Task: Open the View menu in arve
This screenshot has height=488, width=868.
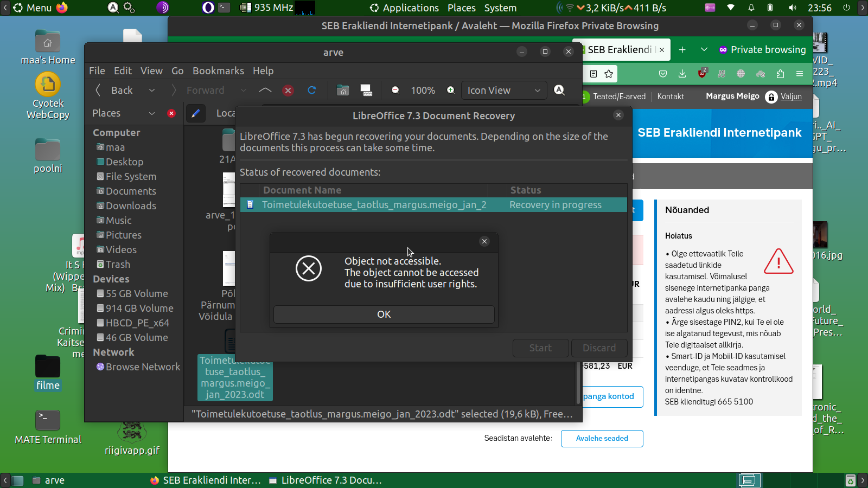Action: click(x=151, y=71)
